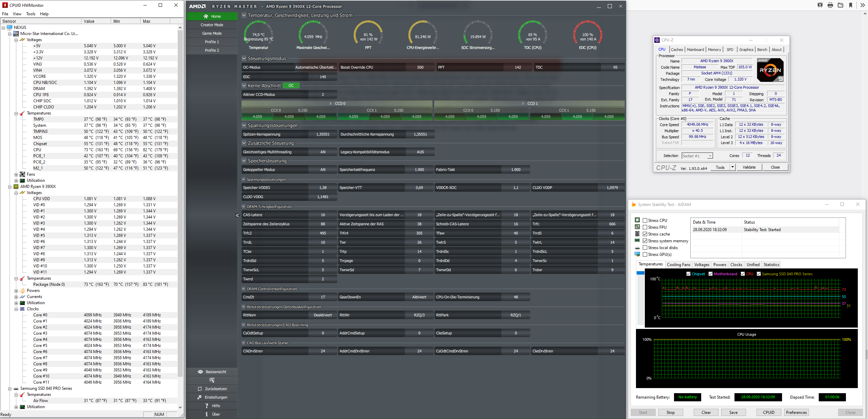868x419 pixels.
Task: Click the bookmark icon in top toolbar
Action: [851, 5]
